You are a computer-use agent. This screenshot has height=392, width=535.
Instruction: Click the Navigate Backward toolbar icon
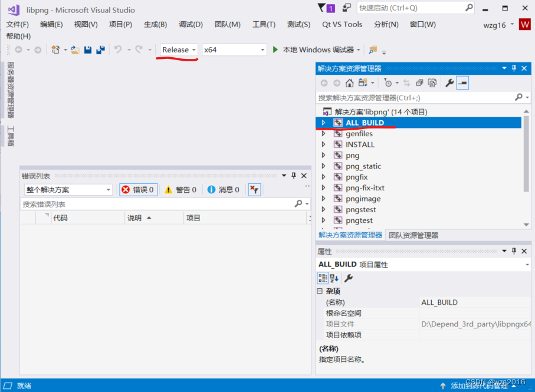point(18,50)
